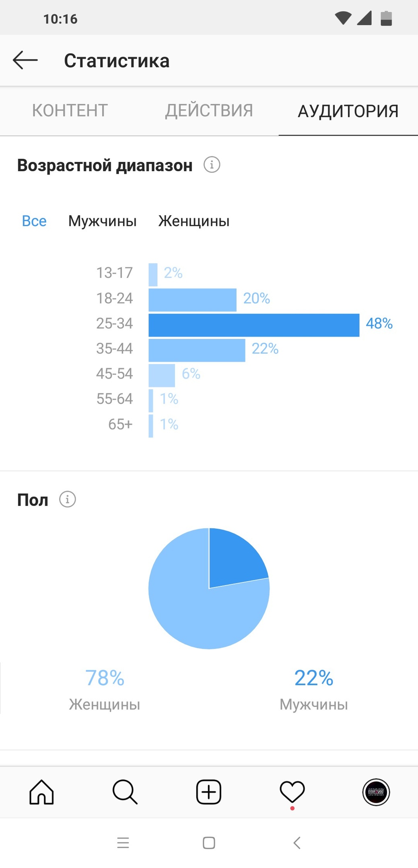Viewport: 418px width, 868px height.
Task: Open the Search magnifier icon
Action: pos(125,792)
